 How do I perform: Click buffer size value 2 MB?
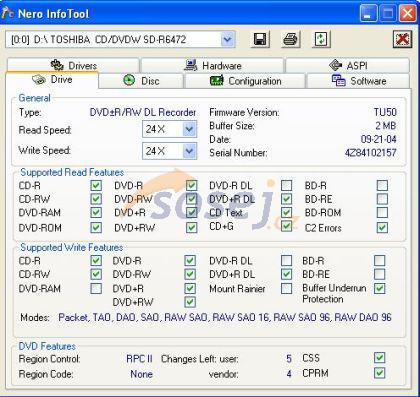click(x=386, y=126)
